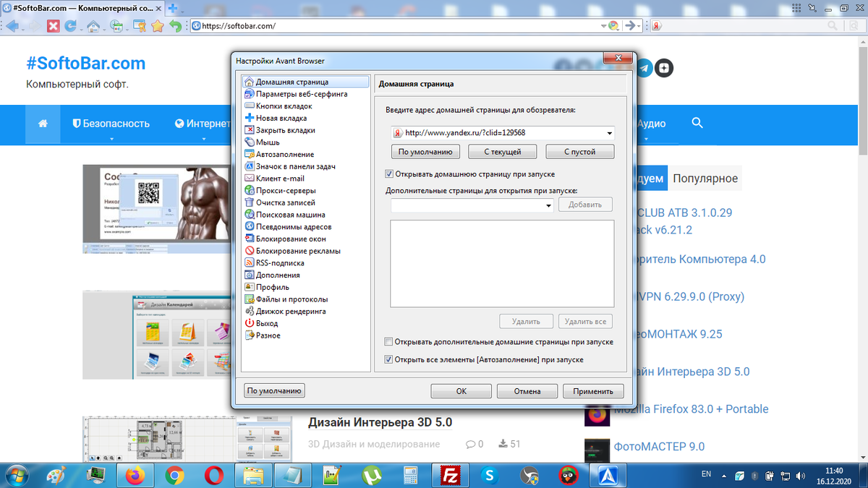Image resolution: width=868 pixels, height=488 pixels.
Task: Select 'RSS-подписка' settings category
Action: coord(280,263)
